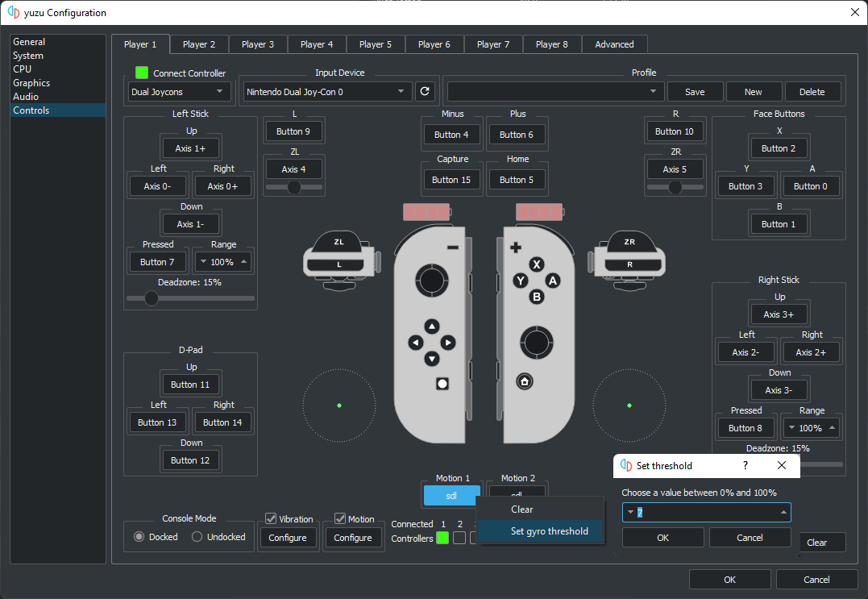Click the D-pad down arrow on the Joy-Con image
Image resolution: width=868 pixels, height=599 pixels.
[432, 359]
